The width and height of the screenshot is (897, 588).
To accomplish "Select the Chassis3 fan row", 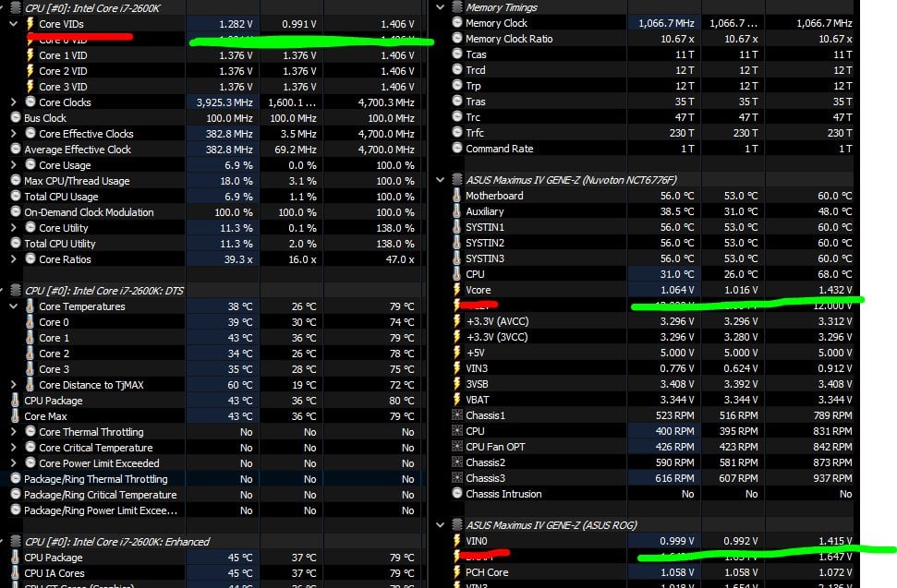I will point(651,478).
